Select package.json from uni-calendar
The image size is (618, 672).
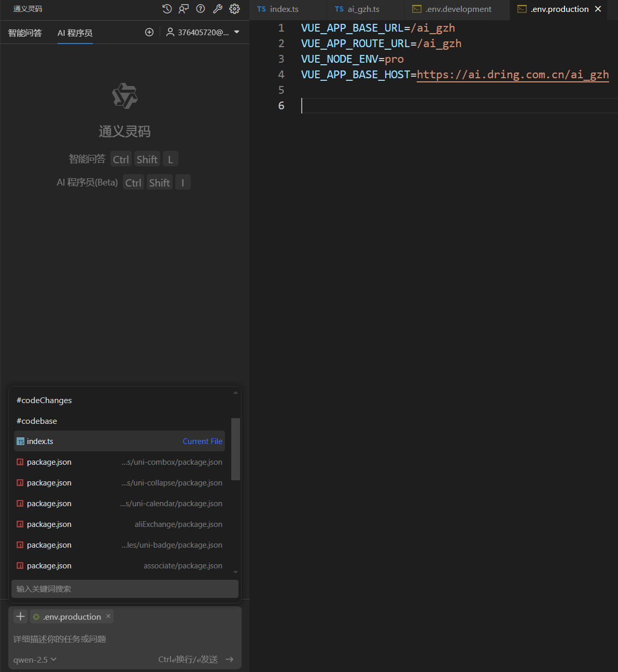[x=119, y=504]
